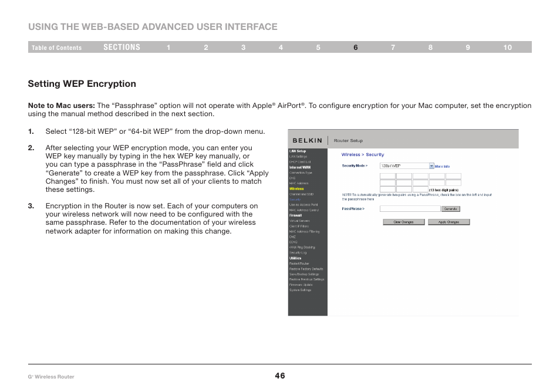This screenshot has height=392, width=560.
Task: Click the Utilities sidebar heading
Action: [x=295, y=258]
